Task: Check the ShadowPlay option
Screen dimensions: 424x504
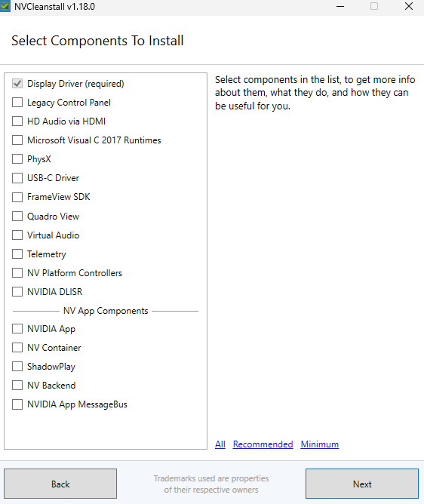Action: (x=17, y=367)
